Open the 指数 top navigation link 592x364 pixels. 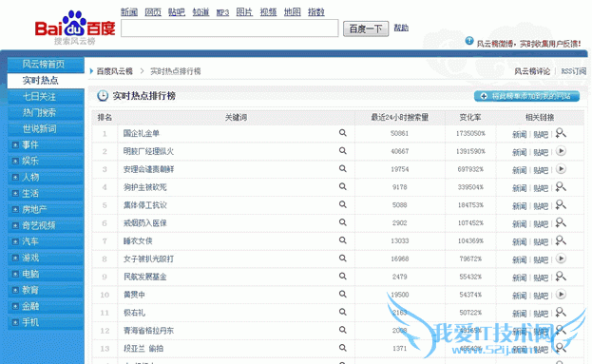pyautogui.click(x=316, y=12)
